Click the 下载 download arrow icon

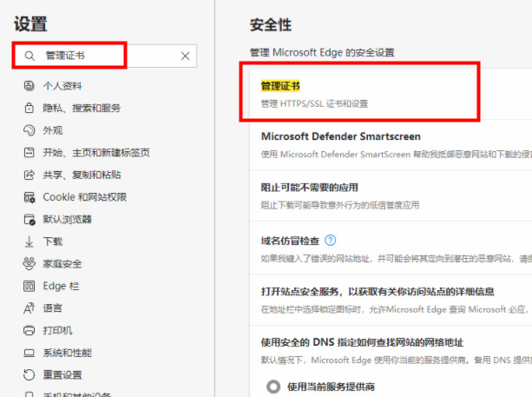coord(30,242)
